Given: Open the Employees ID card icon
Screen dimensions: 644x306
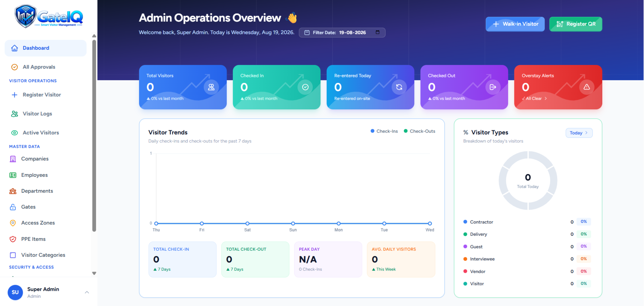Looking at the screenshot, I should (13, 175).
